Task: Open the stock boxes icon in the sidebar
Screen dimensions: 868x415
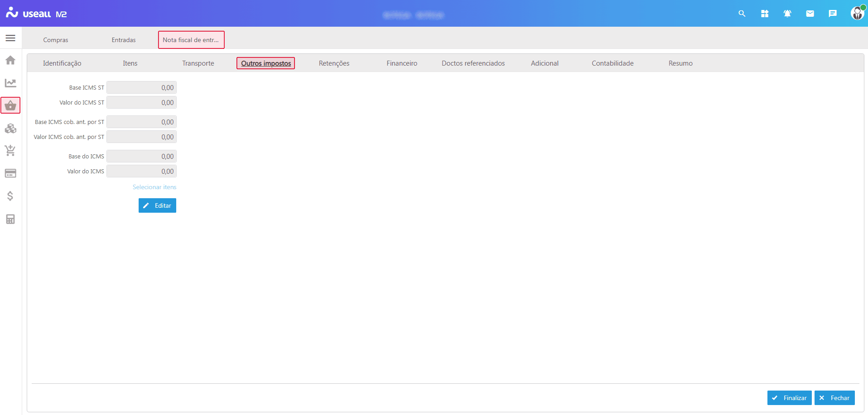Action: point(10,129)
